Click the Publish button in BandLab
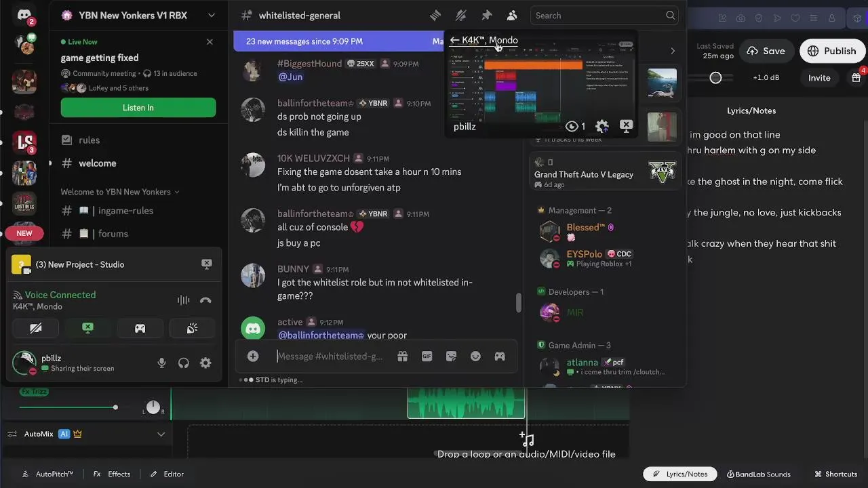Image resolution: width=868 pixels, height=488 pixels. pyautogui.click(x=832, y=51)
